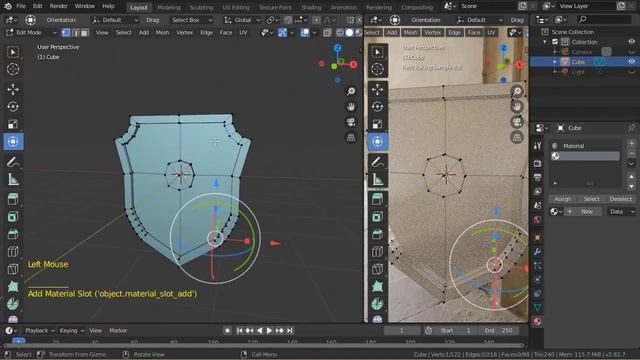Select the Move tool in left viewport
The width and height of the screenshot is (640, 360).
coord(13,89)
